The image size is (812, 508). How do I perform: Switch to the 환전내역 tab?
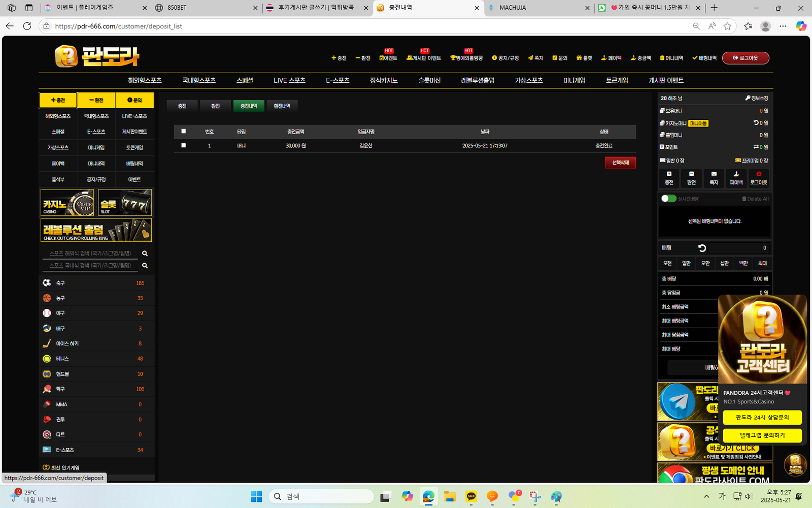click(282, 106)
